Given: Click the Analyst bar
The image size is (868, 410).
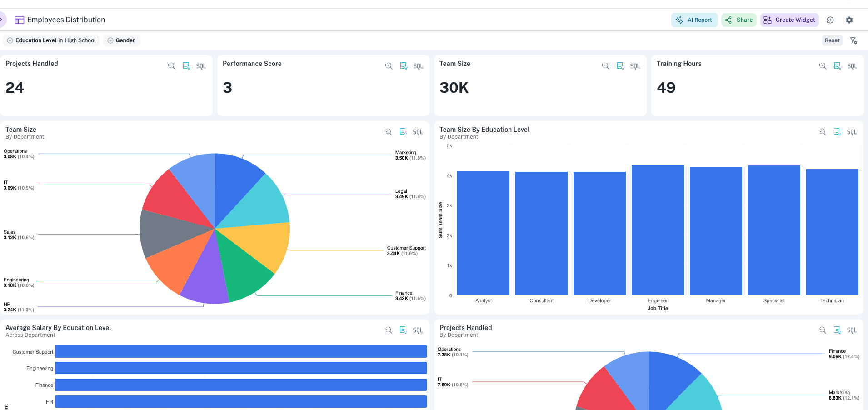Looking at the screenshot, I should [x=483, y=233].
